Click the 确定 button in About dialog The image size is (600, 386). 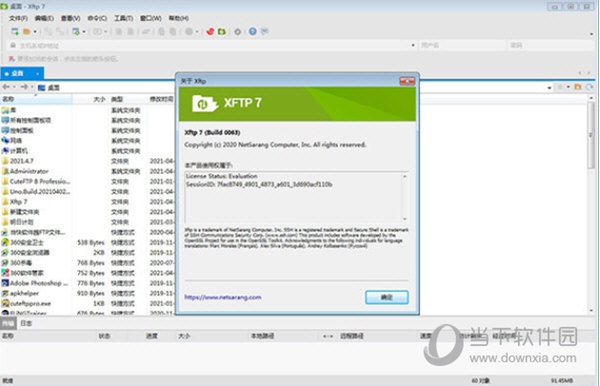click(387, 297)
